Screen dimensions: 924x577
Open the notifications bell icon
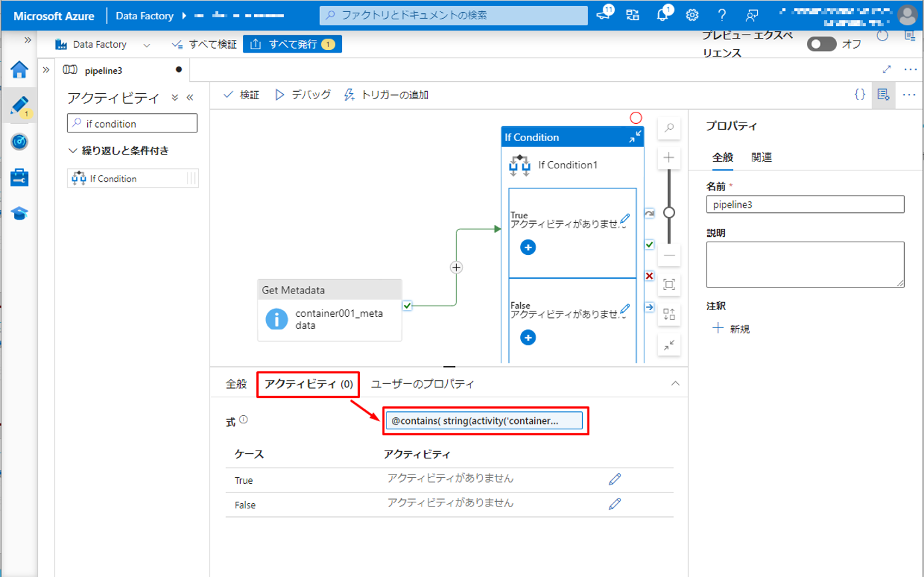[x=663, y=15]
